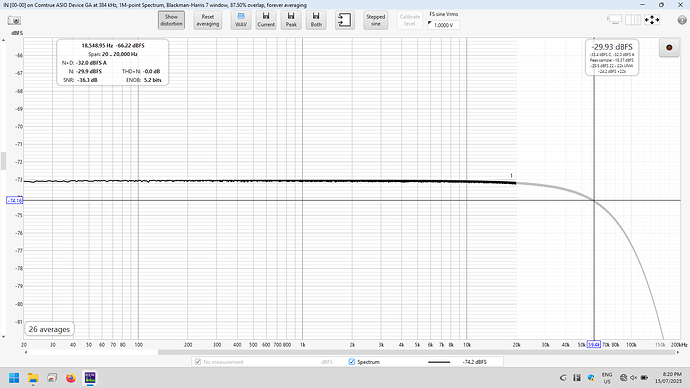Click the ENG US language indicator
The height and width of the screenshot is (388, 690).
click(x=607, y=378)
